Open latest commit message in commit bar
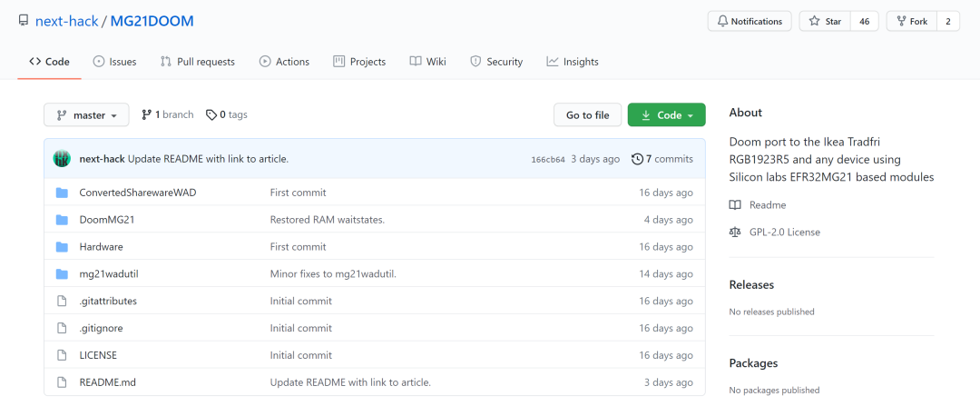The image size is (980, 406). pyautogui.click(x=208, y=159)
